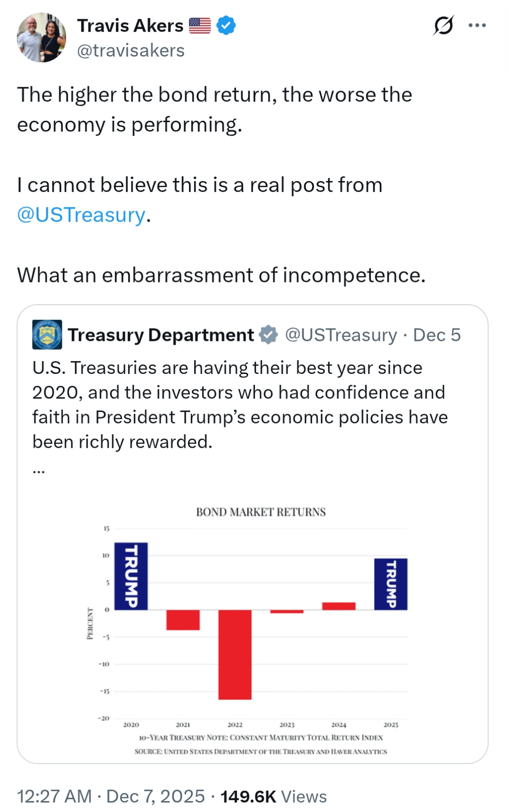
Task: Click the blue 2025 TRUMP bar
Action: click(391, 584)
